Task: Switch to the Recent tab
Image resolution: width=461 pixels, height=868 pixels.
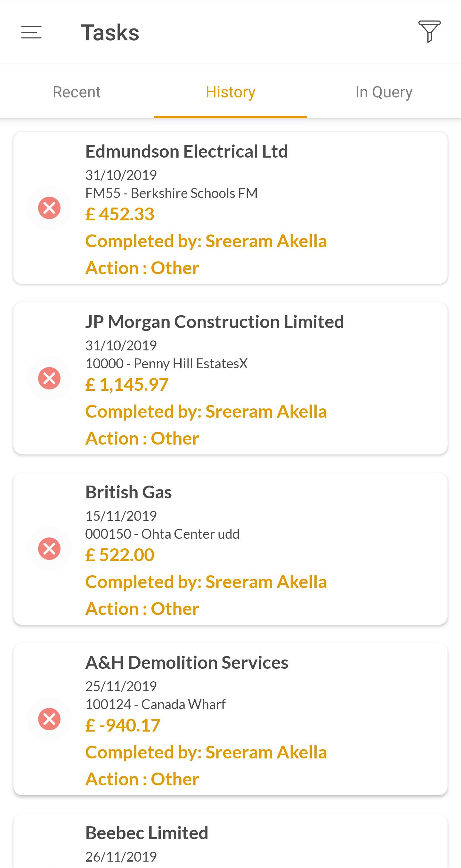Action: tap(77, 92)
